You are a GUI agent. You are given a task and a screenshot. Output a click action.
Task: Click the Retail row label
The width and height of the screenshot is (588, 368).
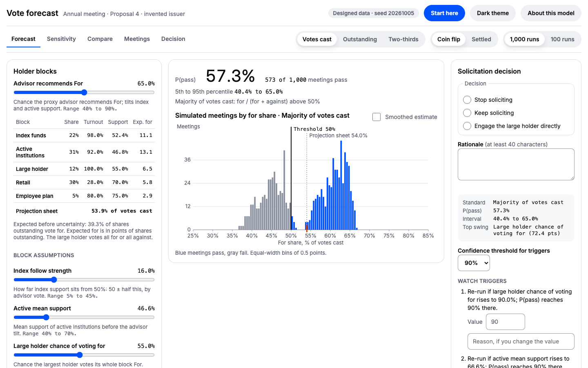pyautogui.click(x=23, y=182)
